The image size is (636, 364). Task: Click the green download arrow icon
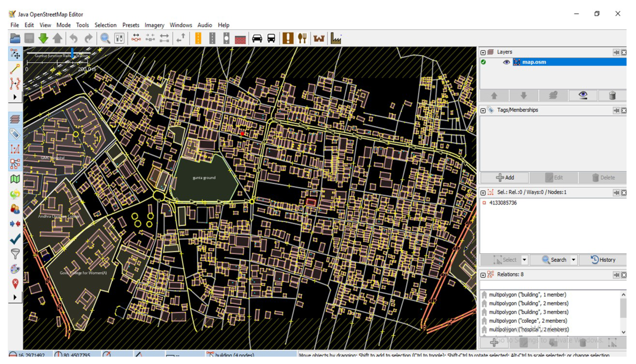pyautogui.click(x=43, y=38)
